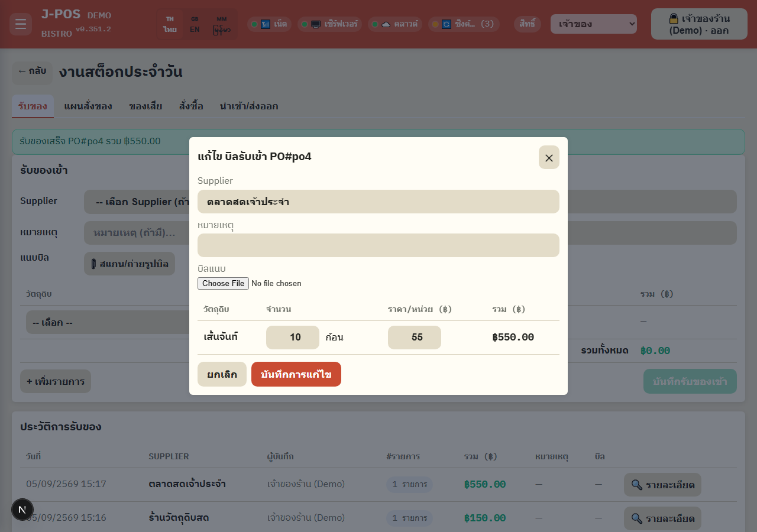Open รายละเอียด for the ตลาดสดเจ้าประจำ row
757x532 pixels.
[x=662, y=485]
